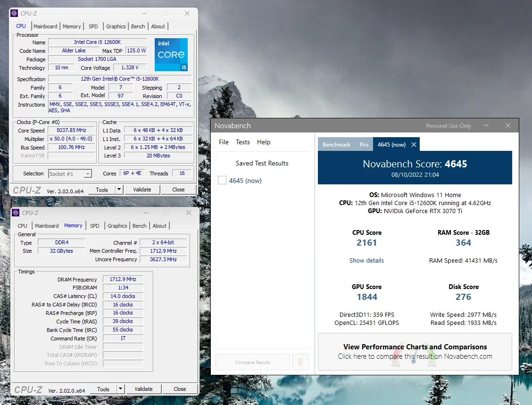The width and height of the screenshot is (532, 405).
Task: Click Validate in top CPU-Z window
Action: coord(142,190)
